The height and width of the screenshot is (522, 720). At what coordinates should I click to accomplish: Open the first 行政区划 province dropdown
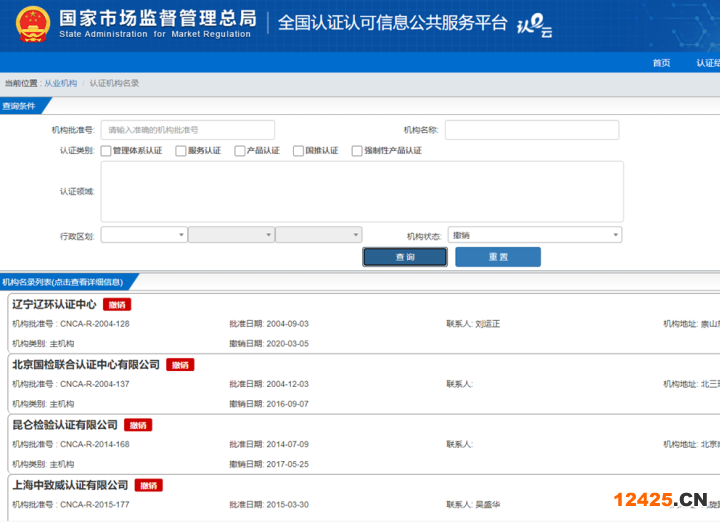[x=144, y=235]
